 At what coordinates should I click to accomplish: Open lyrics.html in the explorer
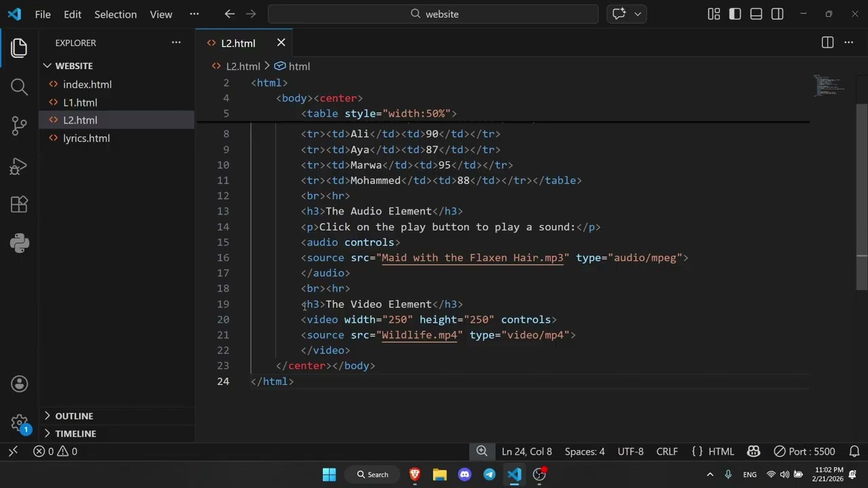click(117, 138)
